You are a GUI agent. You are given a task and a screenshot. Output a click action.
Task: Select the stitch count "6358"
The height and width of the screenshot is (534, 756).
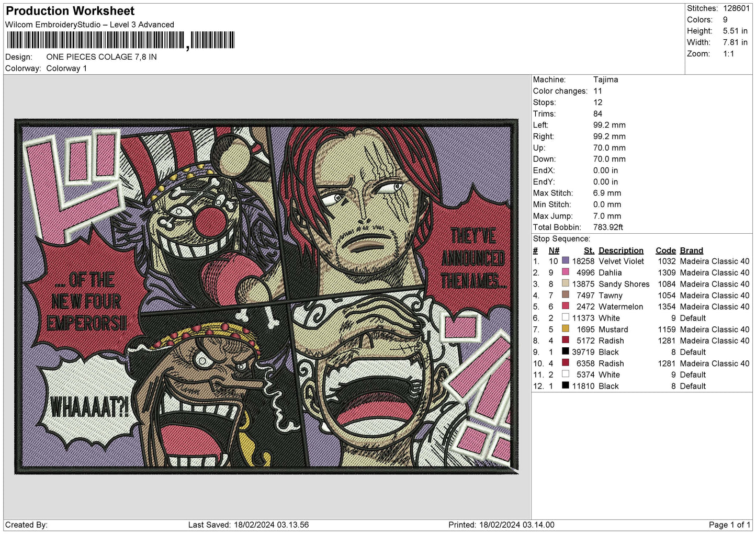585,363
